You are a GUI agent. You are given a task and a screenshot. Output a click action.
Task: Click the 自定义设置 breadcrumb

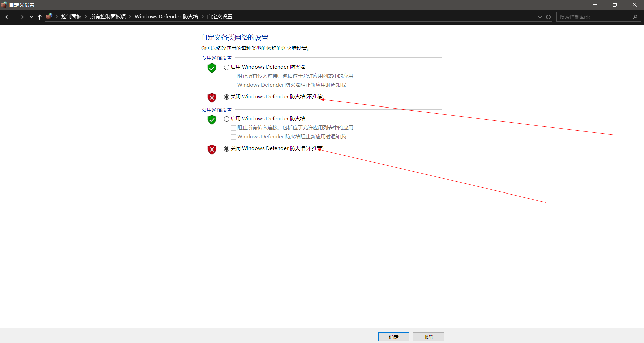220,17
